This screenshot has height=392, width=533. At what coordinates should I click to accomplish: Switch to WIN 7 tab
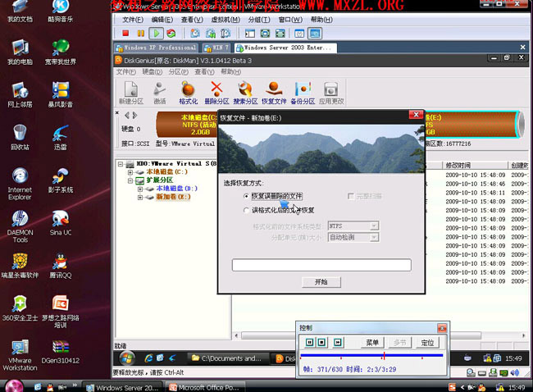(216, 48)
